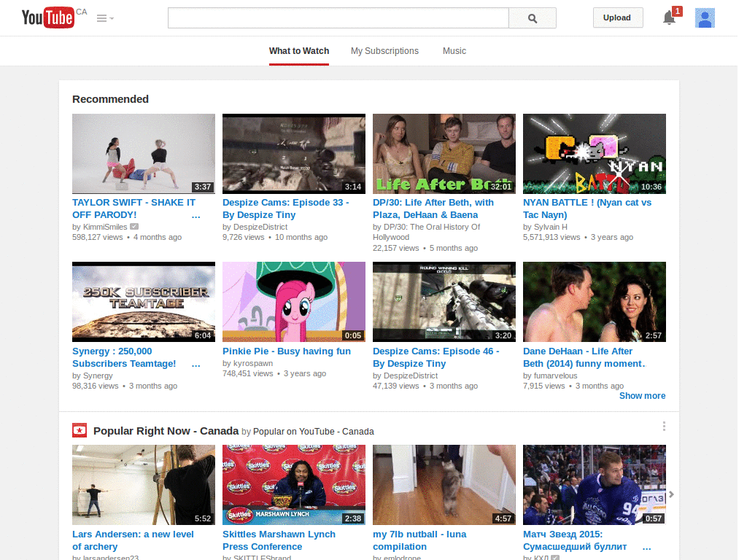The image size is (747, 560).
Task: Open Taylor Swift Shake It Off parody thumbnail
Action: [144, 153]
